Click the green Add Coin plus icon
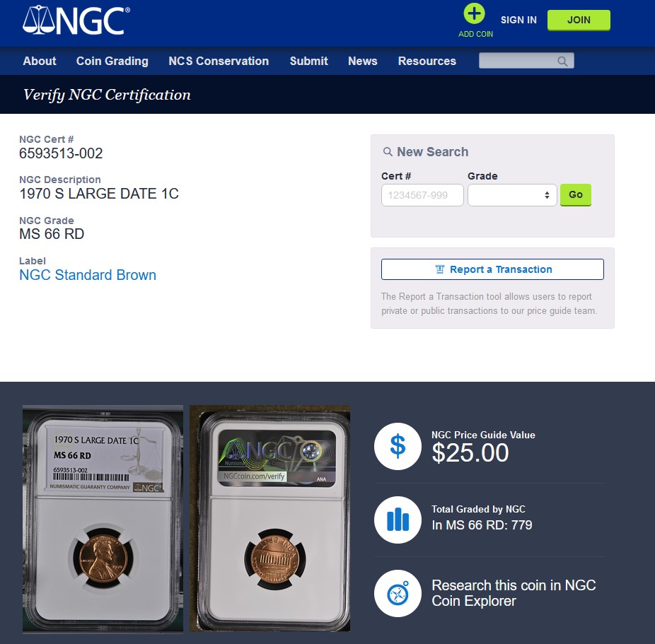 [474, 13]
